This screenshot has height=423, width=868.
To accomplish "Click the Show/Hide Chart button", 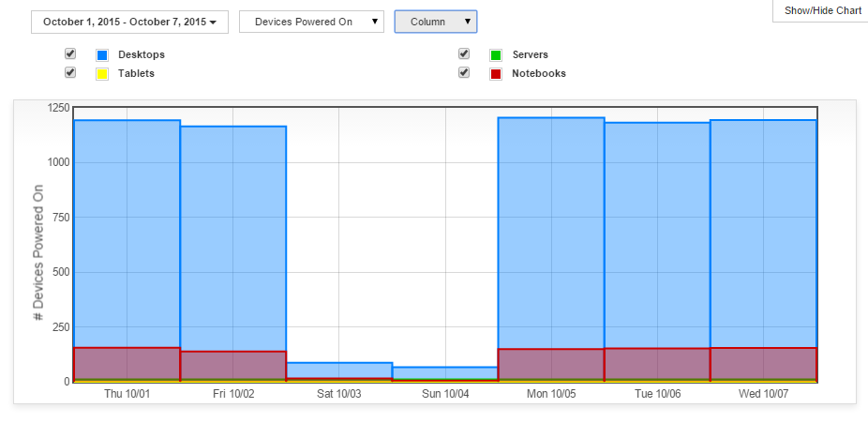I will pyautogui.click(x=822, y=10).
